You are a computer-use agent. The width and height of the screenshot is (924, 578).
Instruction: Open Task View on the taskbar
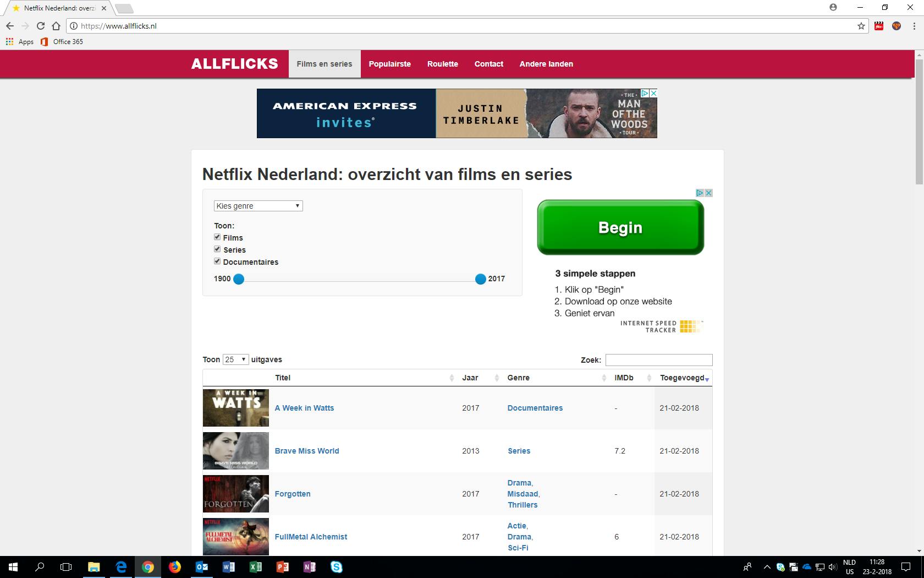tap(66, 566)
